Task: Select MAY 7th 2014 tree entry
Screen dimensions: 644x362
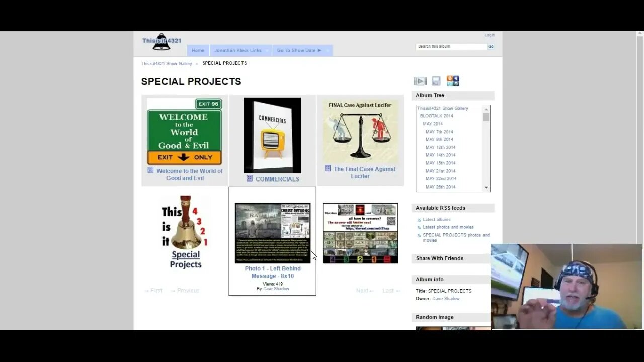Action: pos(439,132)
